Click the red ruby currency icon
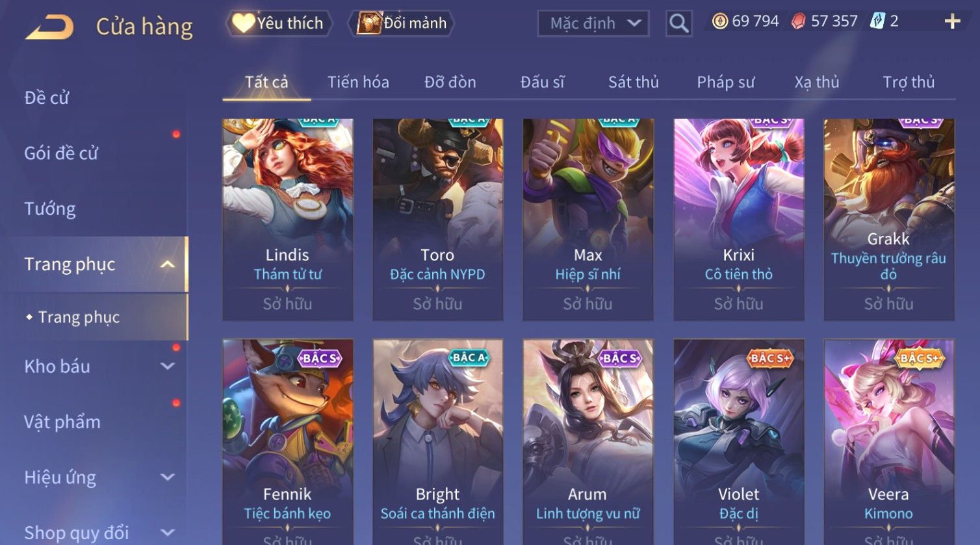980x545 pixels. (798, 21)
